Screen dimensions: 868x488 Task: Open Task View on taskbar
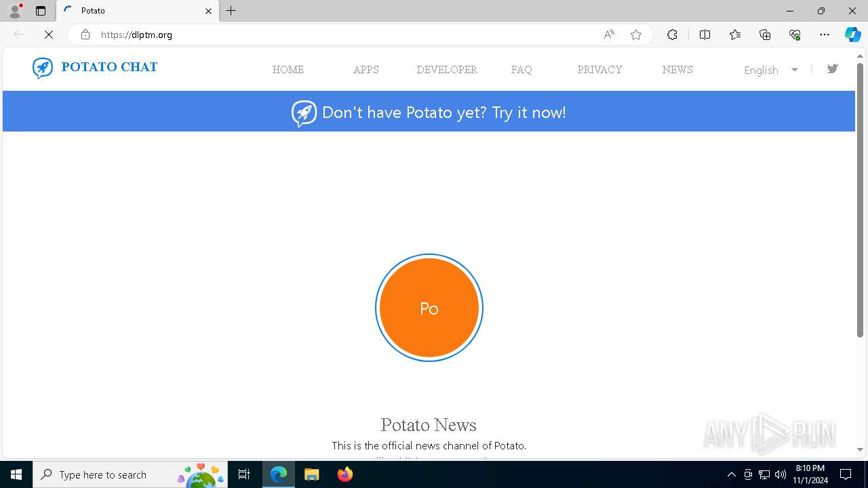(244, 474)
